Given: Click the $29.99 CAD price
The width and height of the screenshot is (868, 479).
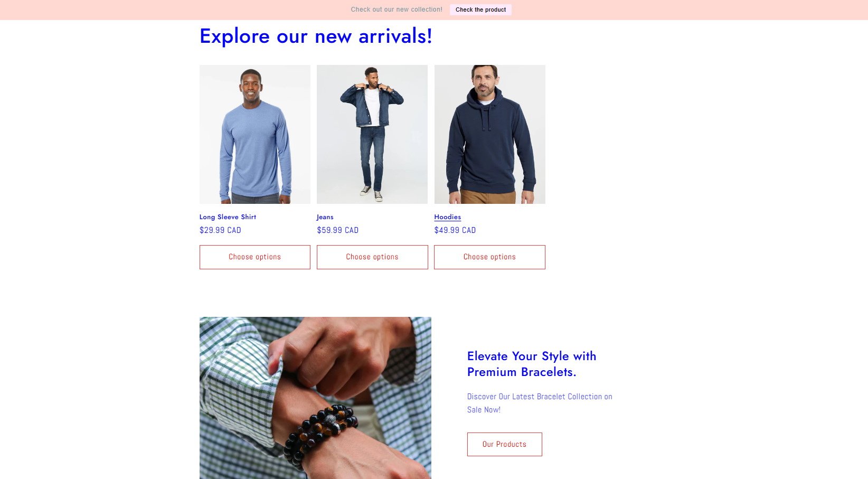Looking at the screenshot, I should tap(220, 230).
